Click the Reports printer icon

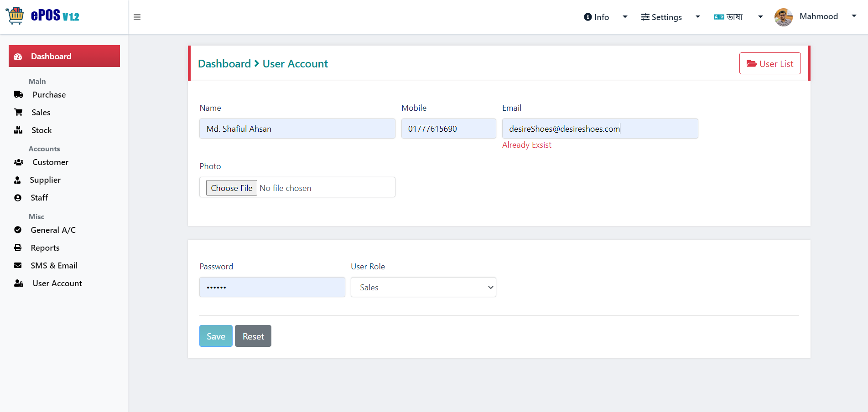[x=18, y=248]
